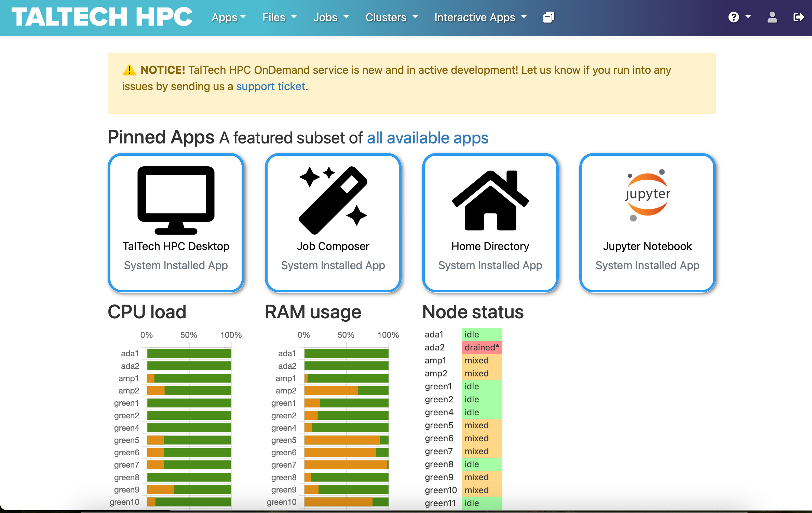Click the green5 mixed status cell
The height and width of the screenshot is (513, 812).
click(x=482, y=425)
